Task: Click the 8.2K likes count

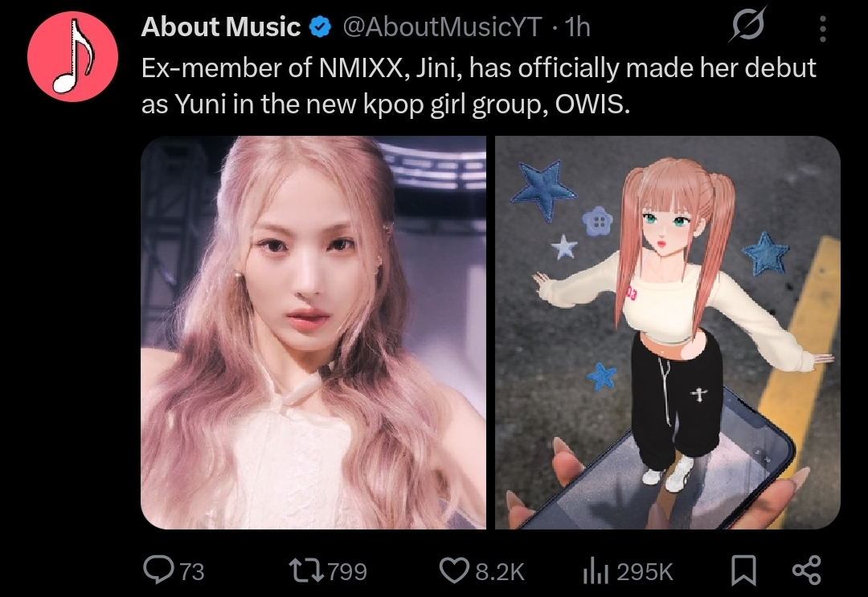Action: click(x=500, y=571)
